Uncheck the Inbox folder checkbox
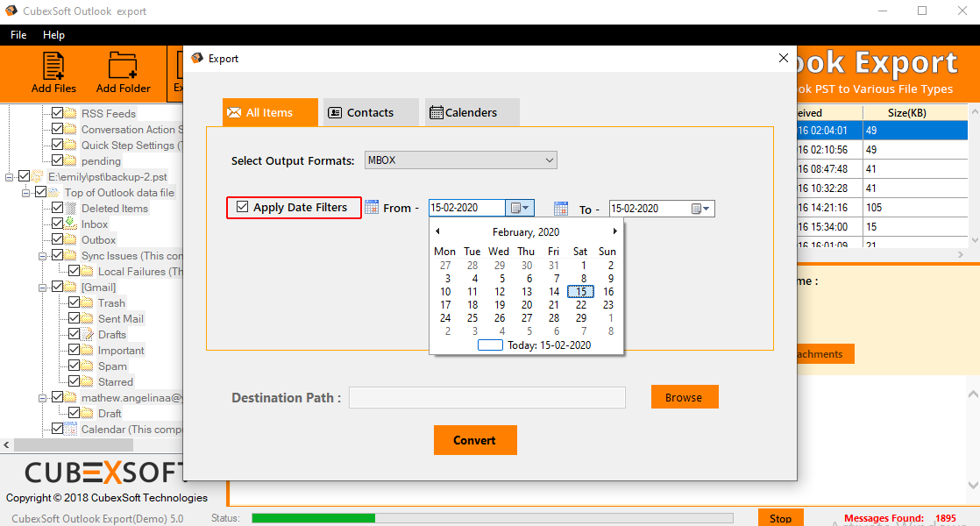Viewport: 980px width, 526px height. point(57,224)
